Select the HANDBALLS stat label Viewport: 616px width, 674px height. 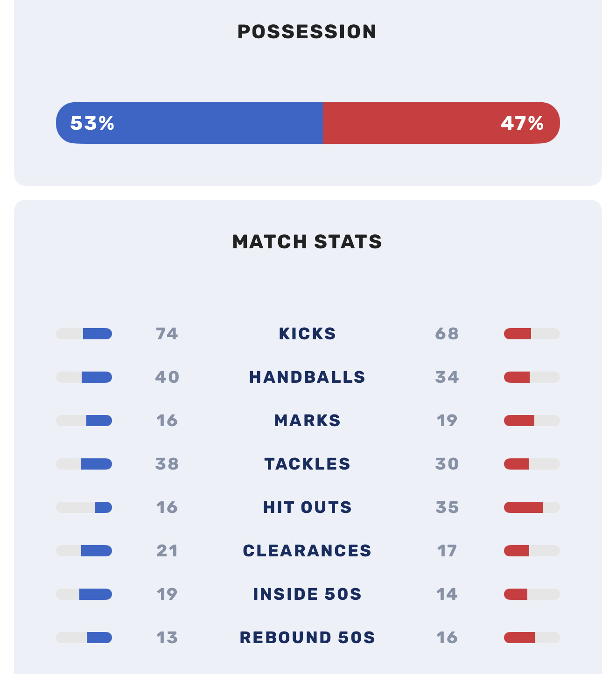(x=307, y=377)
